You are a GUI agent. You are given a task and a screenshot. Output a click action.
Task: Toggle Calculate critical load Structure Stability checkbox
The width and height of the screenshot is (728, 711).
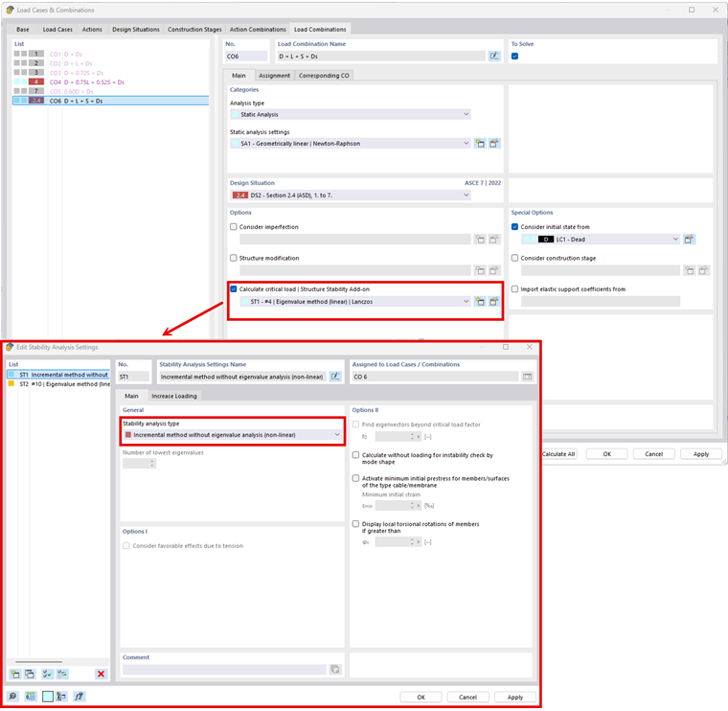[x=234, y=288]
